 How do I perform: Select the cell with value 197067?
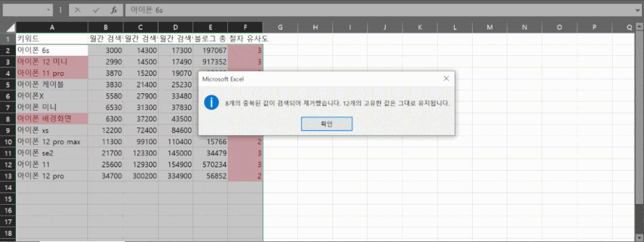[210, 51]
